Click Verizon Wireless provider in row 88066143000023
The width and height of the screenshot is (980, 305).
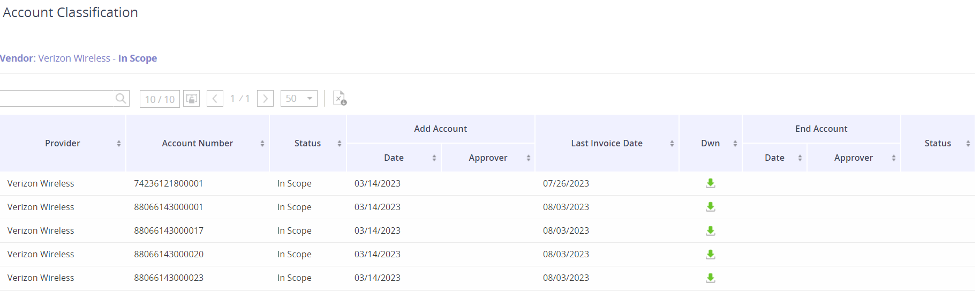pos(41,278)
